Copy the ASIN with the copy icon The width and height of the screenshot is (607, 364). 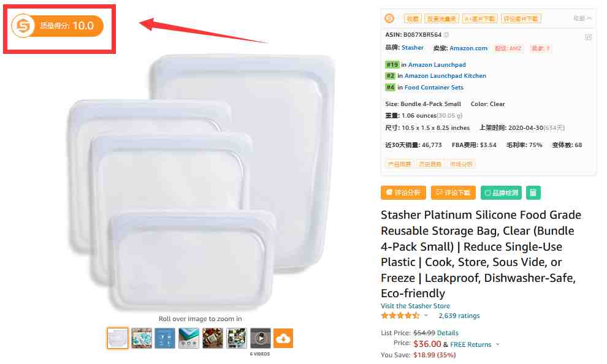pyautogui.click(x=446, y=35)
